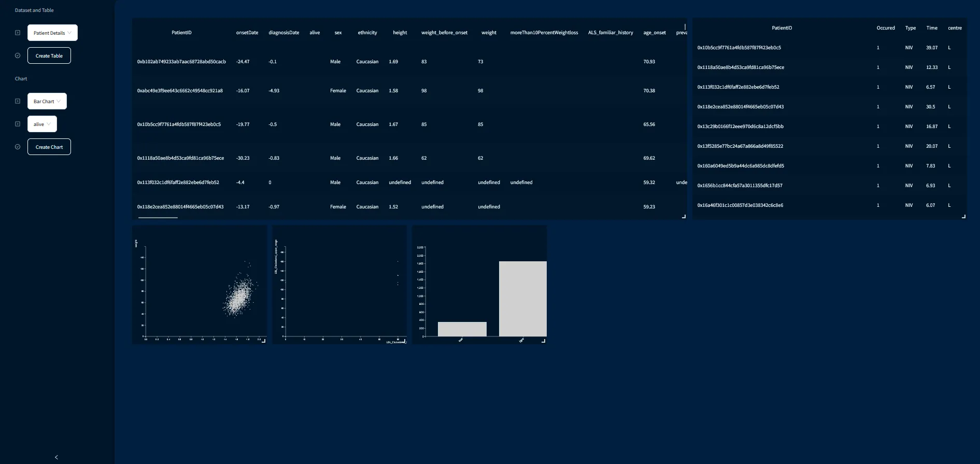Screen dimensions: 980x464
Task: Open the Patient Details dataset dropdown
Action: (52, 33)
